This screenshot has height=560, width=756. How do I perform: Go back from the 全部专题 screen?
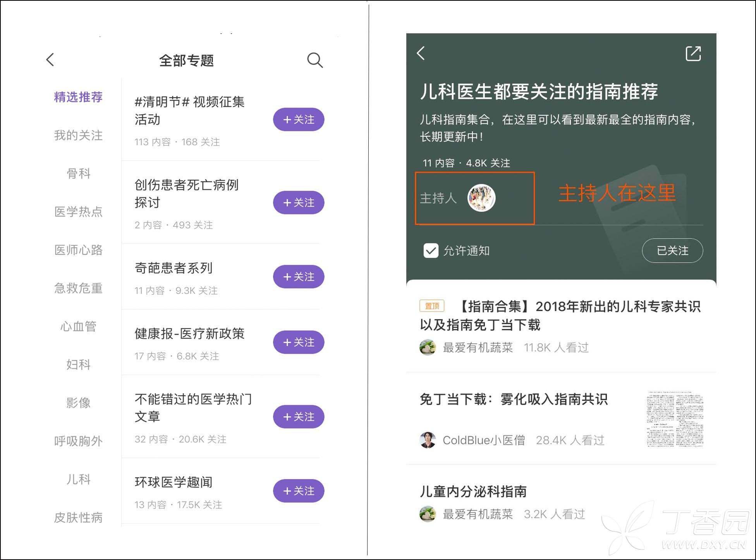pyautogui.click(x=50, y=60)
